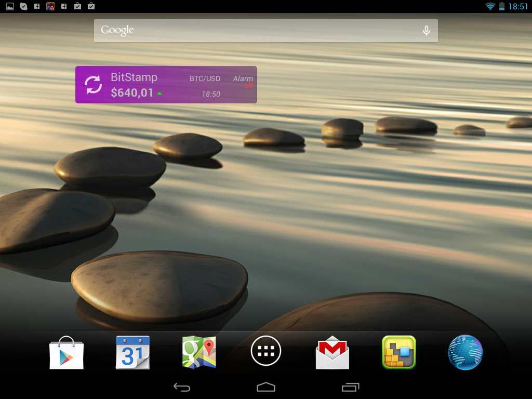Tap the colorful game notification icon
Viewport: 532px width, 399px height.
click(x=50, y=6)
